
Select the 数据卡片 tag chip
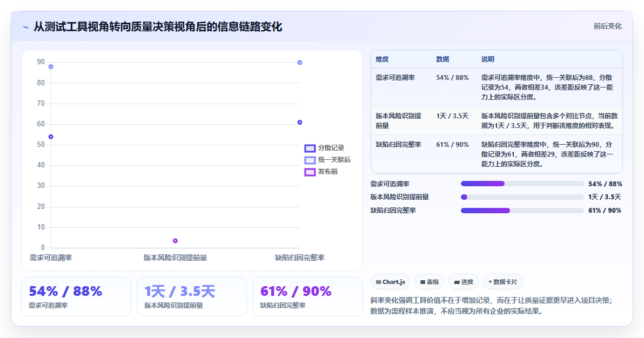502,282
